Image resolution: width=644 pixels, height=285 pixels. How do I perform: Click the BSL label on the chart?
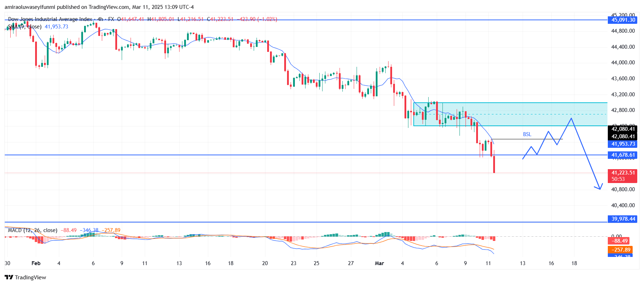[527, 134]
